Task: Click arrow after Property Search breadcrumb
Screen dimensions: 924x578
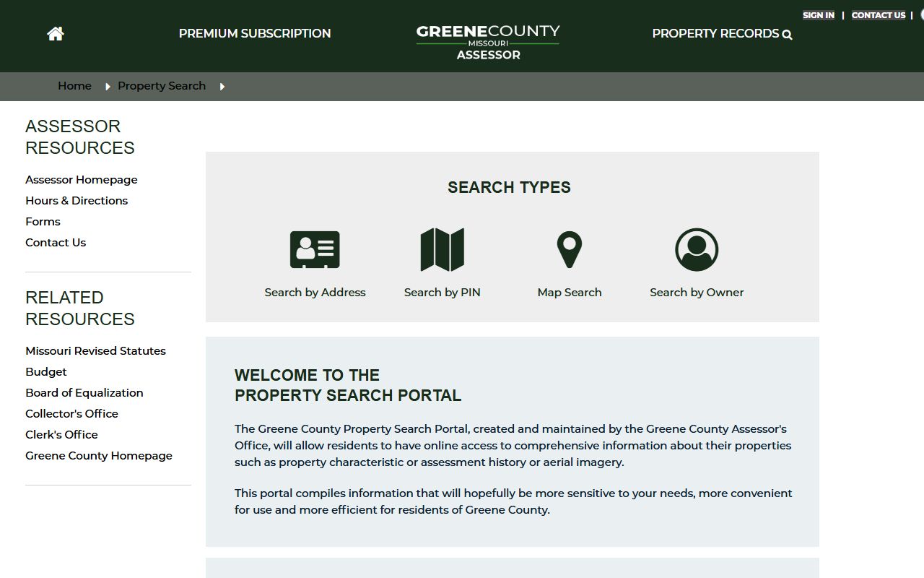Action: click(x=222, y=87)
